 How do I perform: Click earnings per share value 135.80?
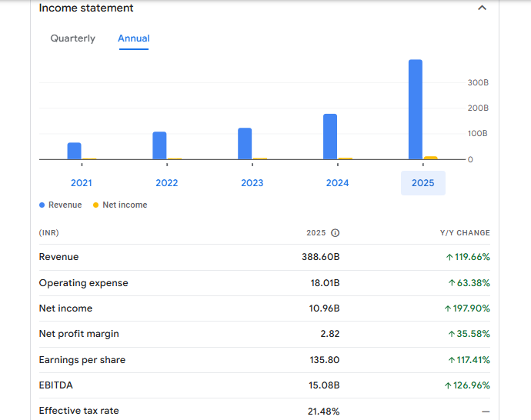(x=325, y=360)
